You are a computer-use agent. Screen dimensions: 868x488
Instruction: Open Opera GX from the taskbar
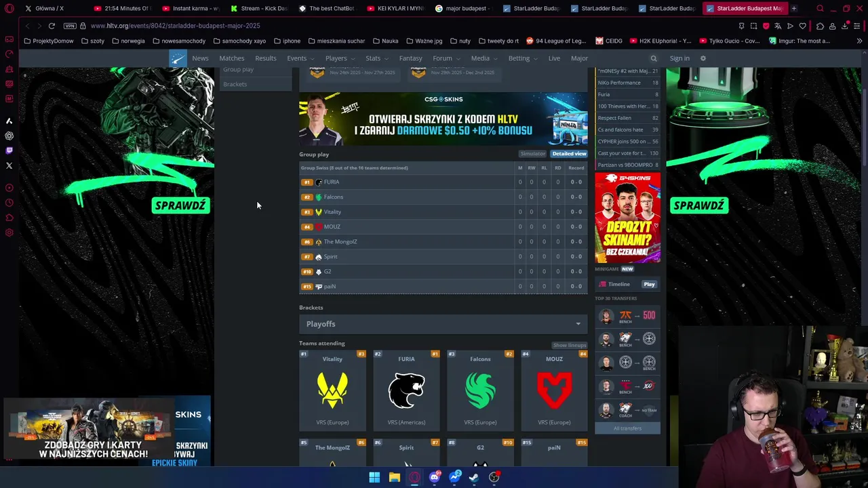point(414,477)
